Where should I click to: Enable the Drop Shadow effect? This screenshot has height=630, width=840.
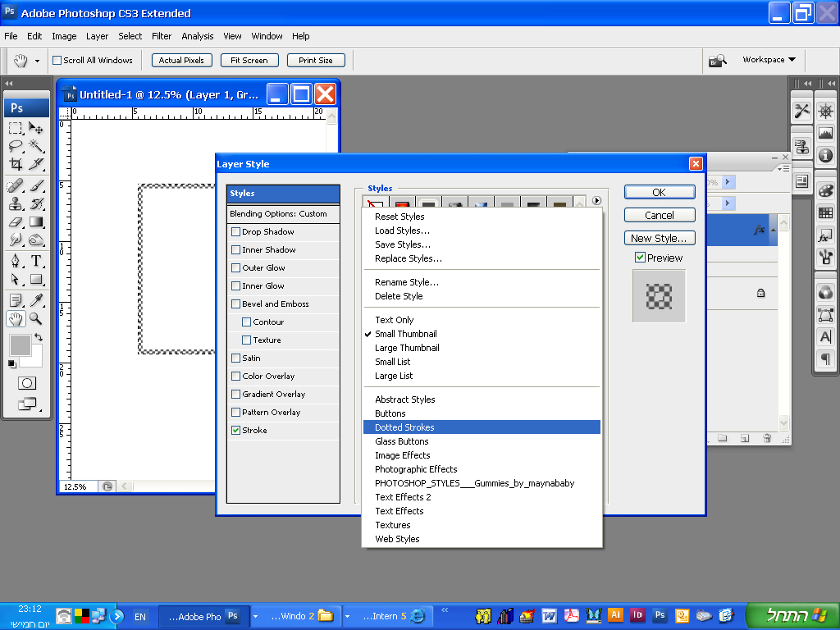tap(235, 232)
